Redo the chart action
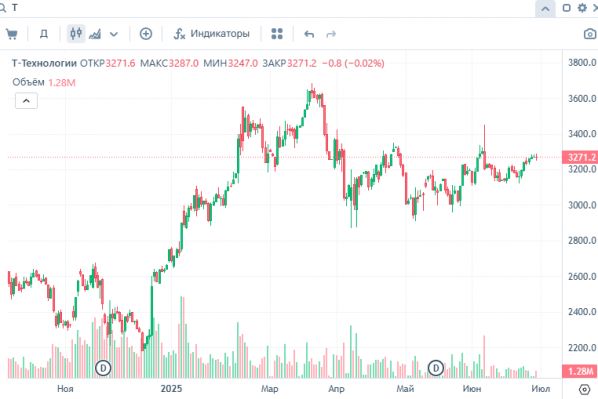The height and width of the screenshot is (399, 598). click(x=331, y=34)
